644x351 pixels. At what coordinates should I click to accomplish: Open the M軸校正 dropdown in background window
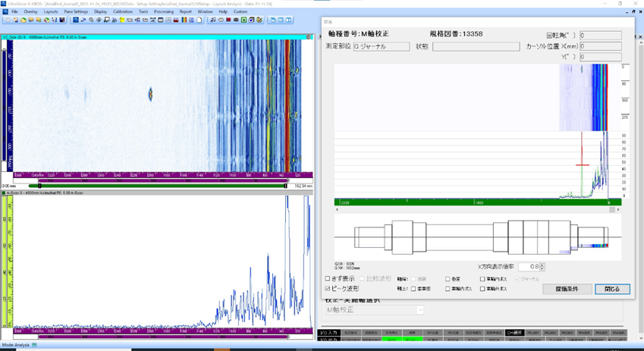coord(419,310)
